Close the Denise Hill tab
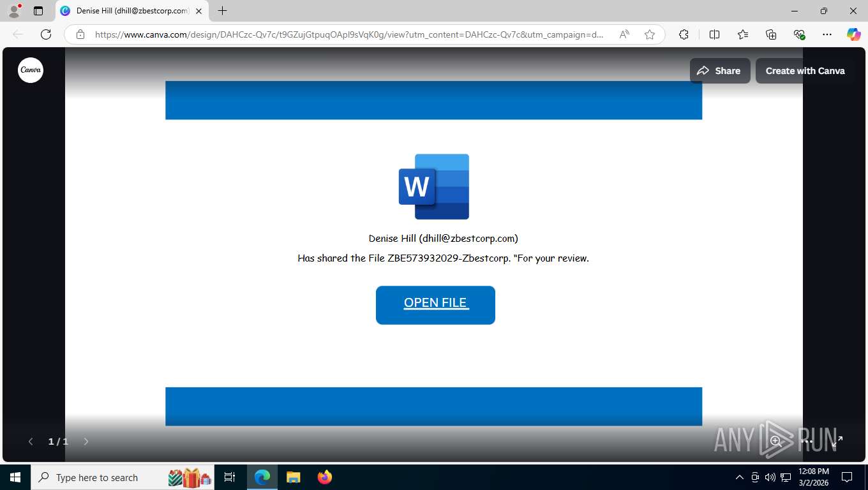Screen dimensions: 868x490 pyautogui.click(x=198, y=11)
